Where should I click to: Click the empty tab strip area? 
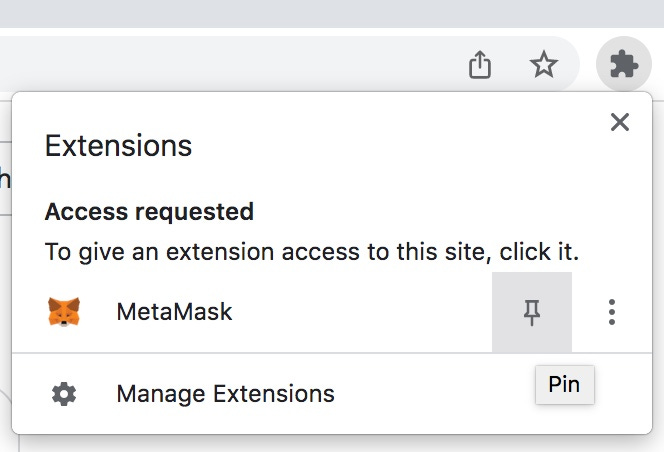click(332, 14)
